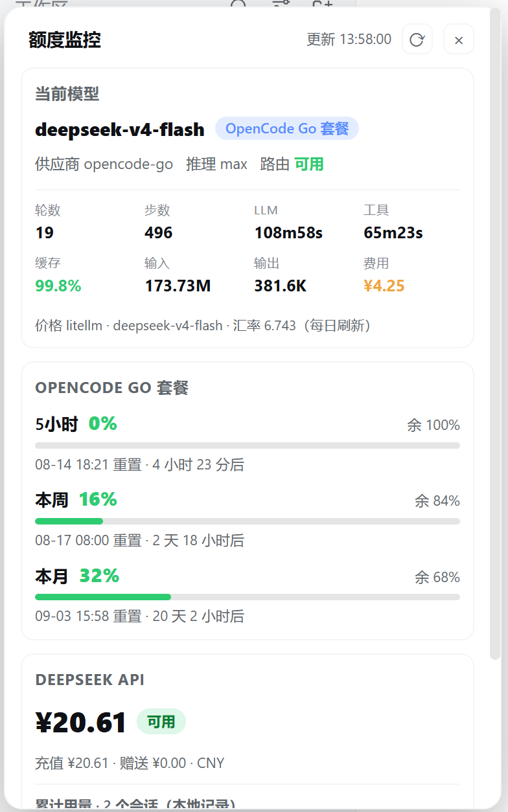Image resolution: width=508 pixels, height=812 pixels.
Task: Click the 本月 32% usage label
Action: tap(77, 576)
